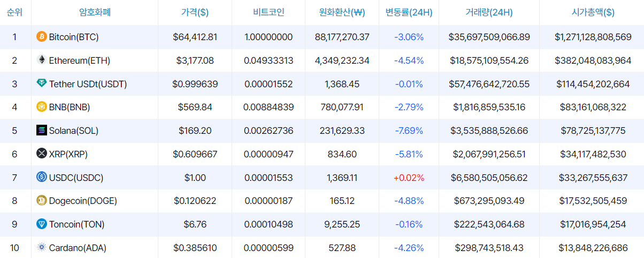Select Ethereum price $3,177.08
644x258 pixels.
195,60
